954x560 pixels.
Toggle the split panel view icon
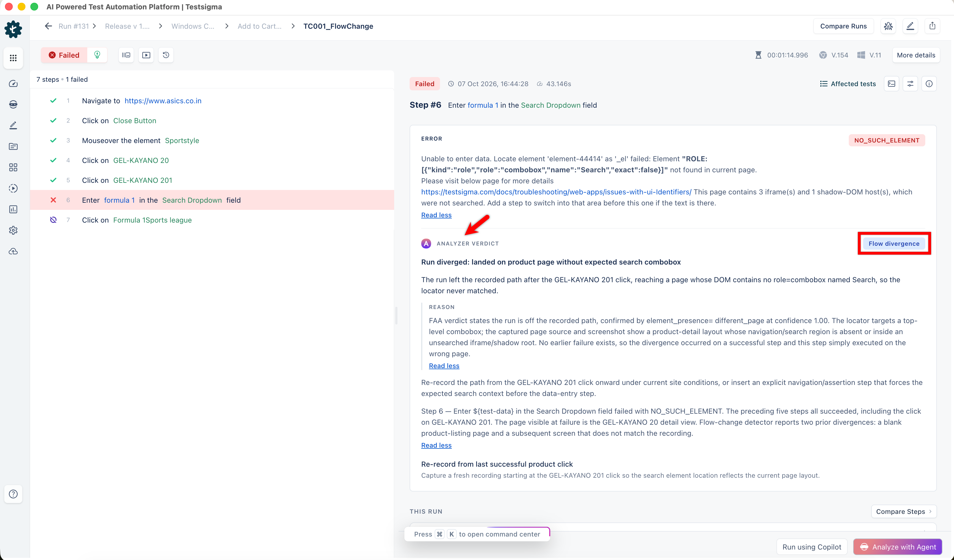(126, 55)
